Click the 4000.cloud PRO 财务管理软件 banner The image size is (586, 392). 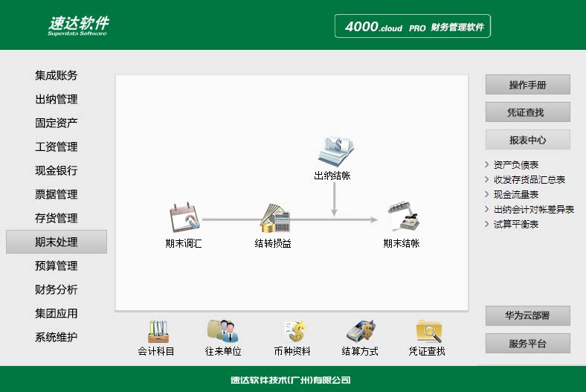(413, 26)
